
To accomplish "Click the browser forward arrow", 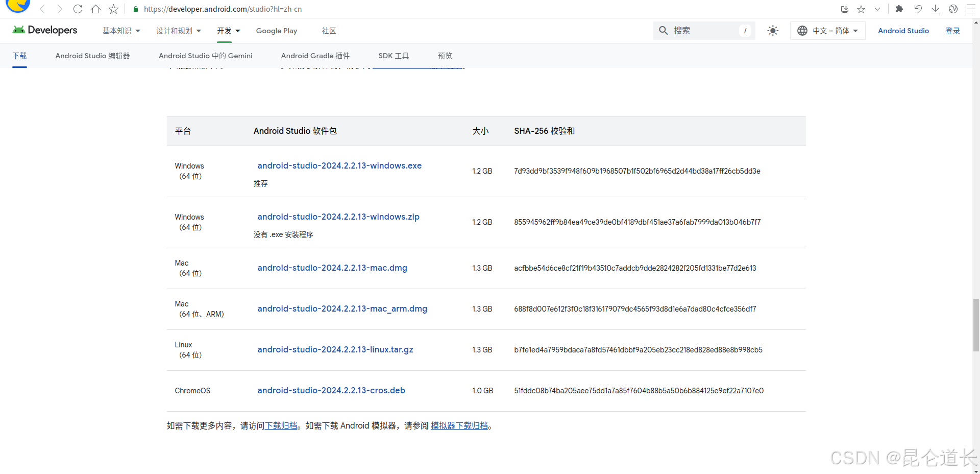I will tap(60, 9).
